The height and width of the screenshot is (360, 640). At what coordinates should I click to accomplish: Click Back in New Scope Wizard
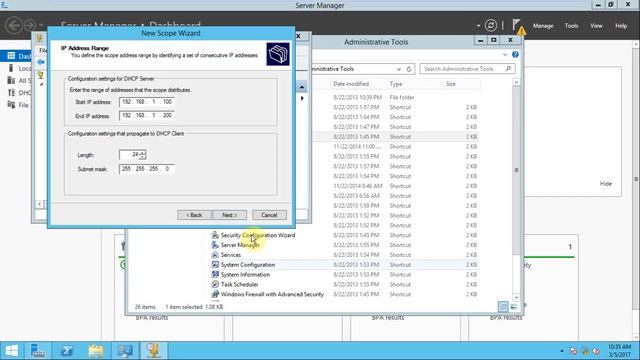tap(195, 215)
